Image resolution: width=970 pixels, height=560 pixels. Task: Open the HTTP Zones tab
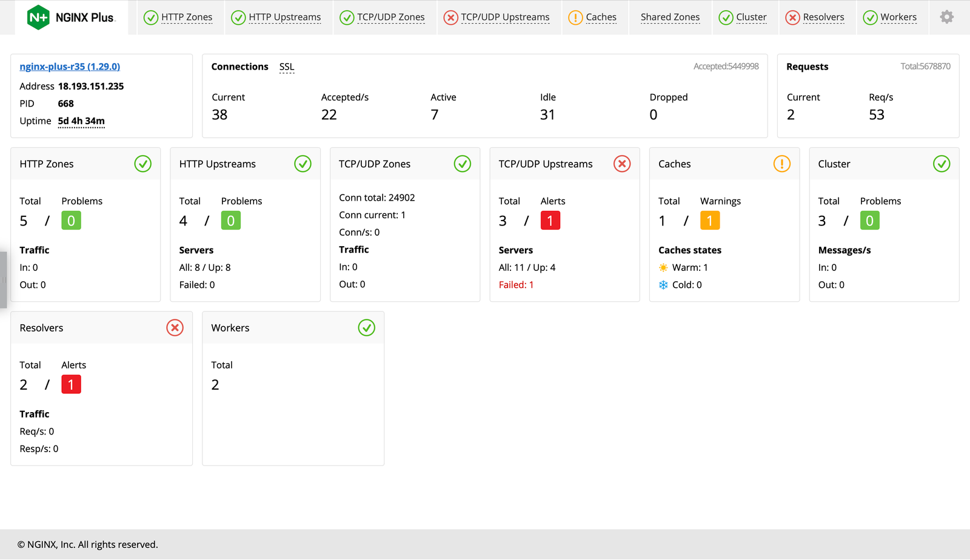click(187, 17)
